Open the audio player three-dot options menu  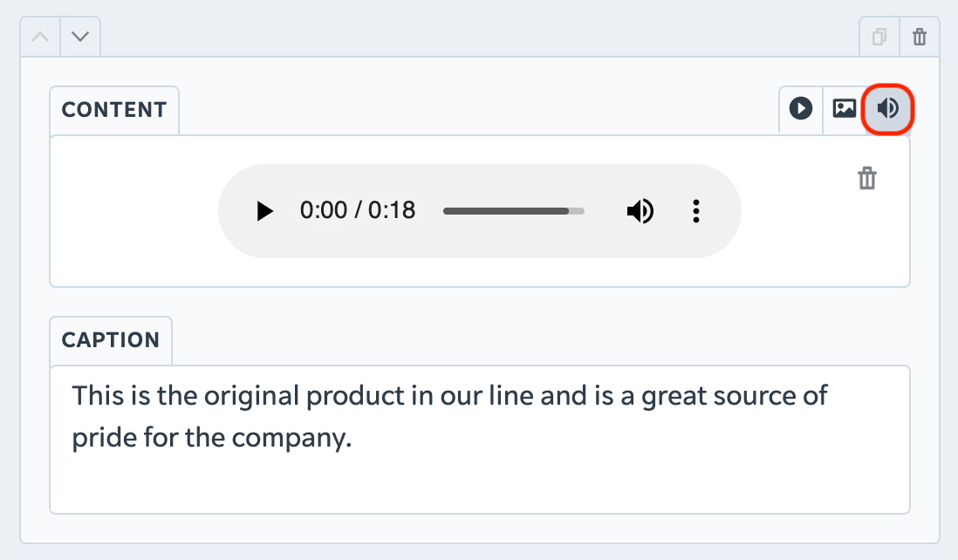[x=696, y=211]
